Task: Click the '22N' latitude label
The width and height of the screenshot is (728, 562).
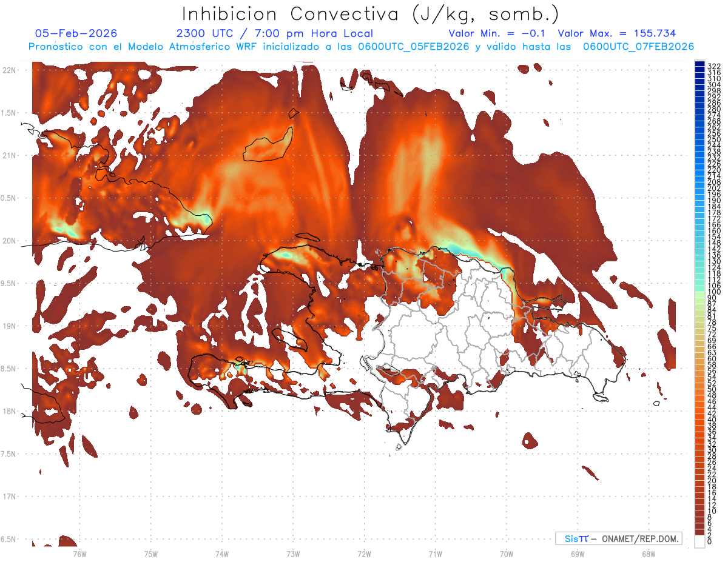Action: (x=8, y=70)
